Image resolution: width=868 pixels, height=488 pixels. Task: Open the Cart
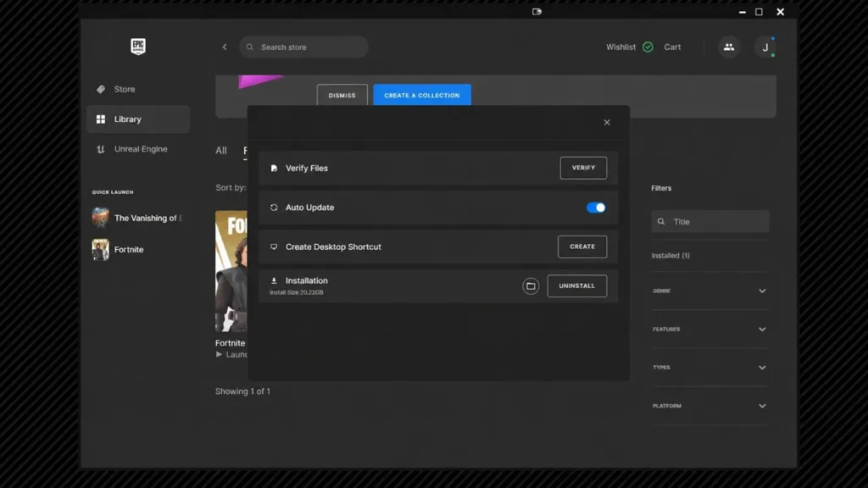672,47
